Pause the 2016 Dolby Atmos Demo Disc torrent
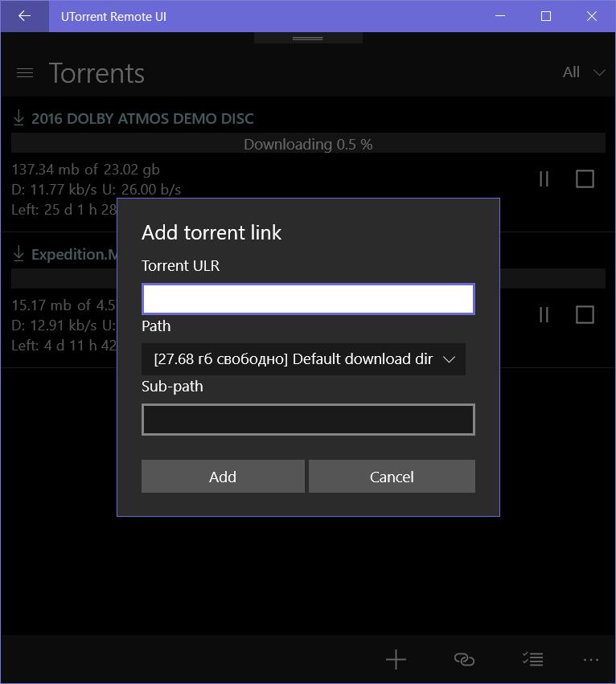The height and width of the screenshot is (684, 616). (x=544, y=179)
